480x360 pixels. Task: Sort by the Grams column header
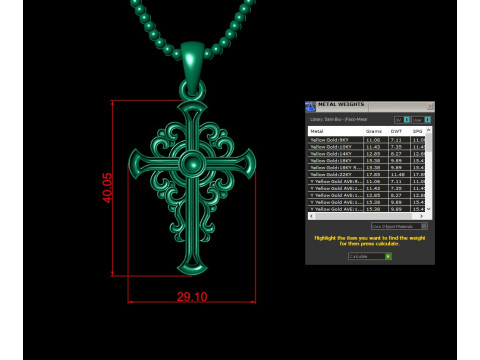pos(376,131)
